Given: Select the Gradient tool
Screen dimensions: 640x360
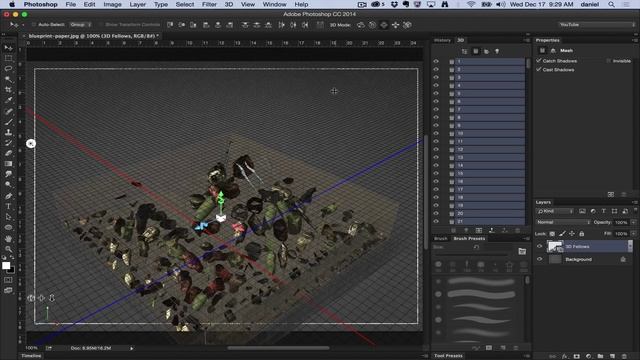Looking at the screenshot, I should pyautogui.click(x=8, y=164).
